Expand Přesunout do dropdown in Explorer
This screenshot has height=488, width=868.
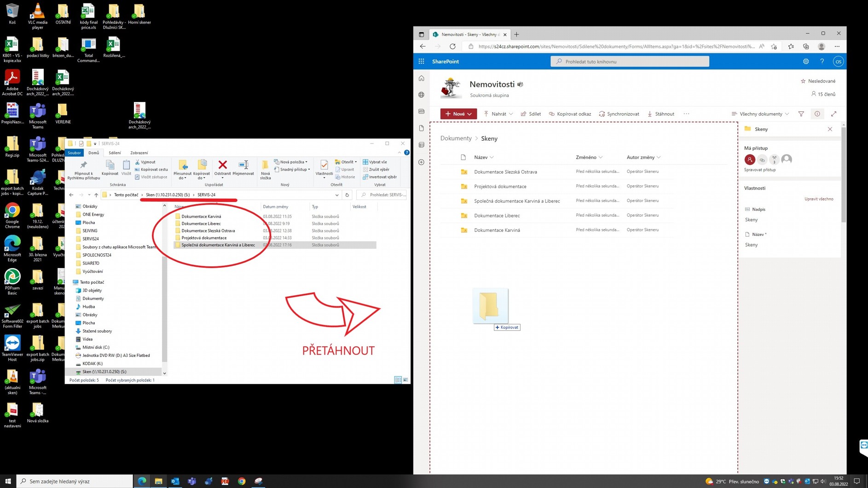pos(183,178)
